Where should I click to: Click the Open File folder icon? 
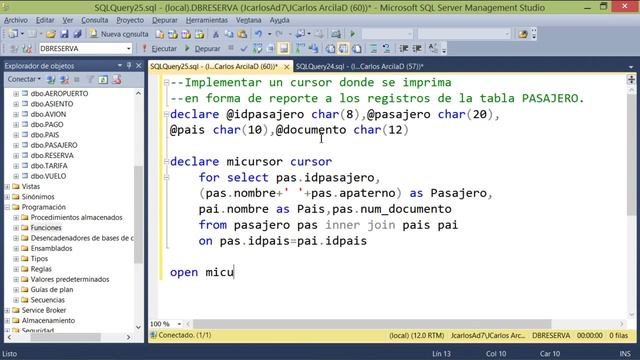point(51,34)
